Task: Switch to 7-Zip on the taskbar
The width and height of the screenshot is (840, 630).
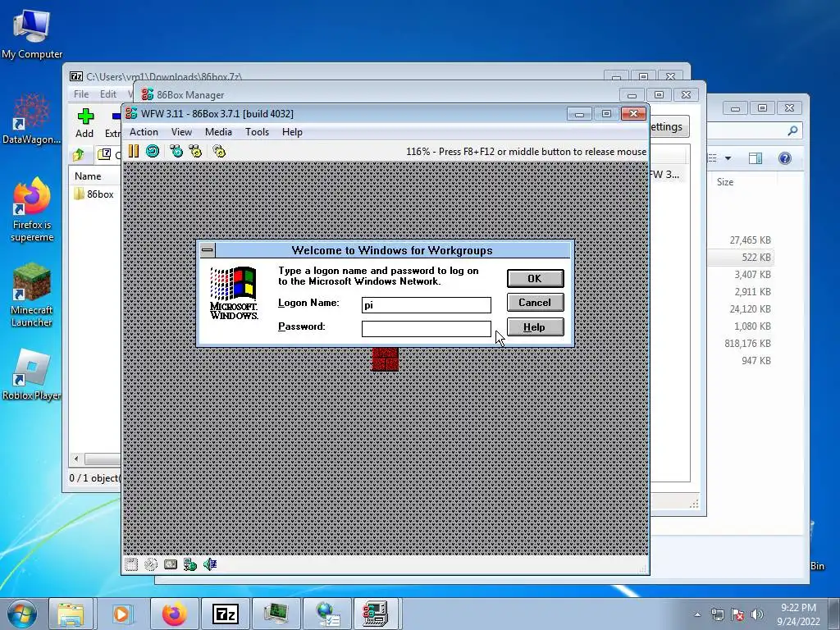Action: [225, 614]
